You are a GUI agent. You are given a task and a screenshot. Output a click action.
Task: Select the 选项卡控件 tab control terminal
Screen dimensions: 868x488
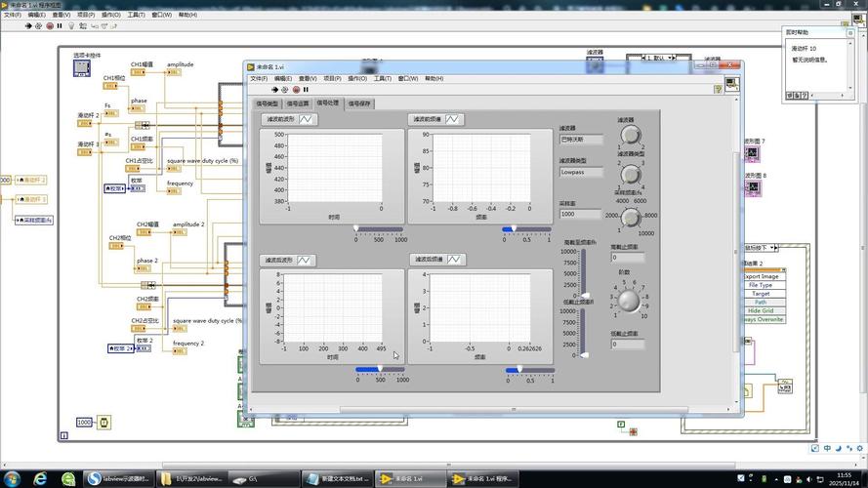pos(82,68)
